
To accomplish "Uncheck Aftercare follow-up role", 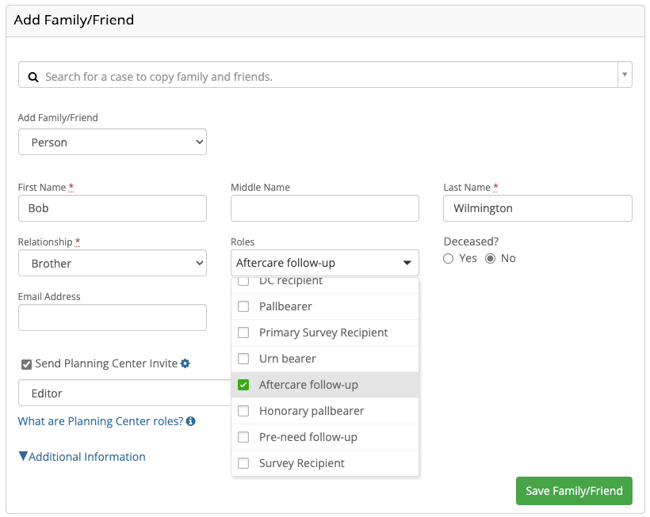I will click(x=243, y=385).
